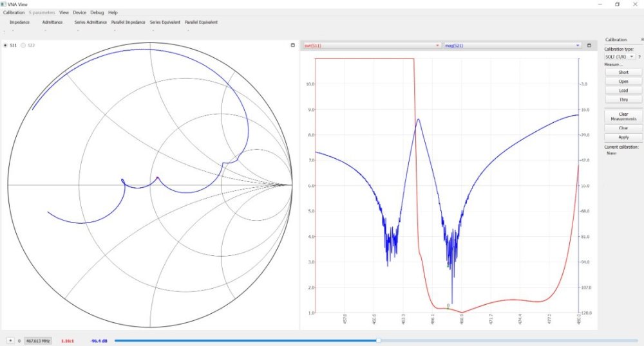Select the S22 radio button
644x346 pixels.
pos(24,46)
